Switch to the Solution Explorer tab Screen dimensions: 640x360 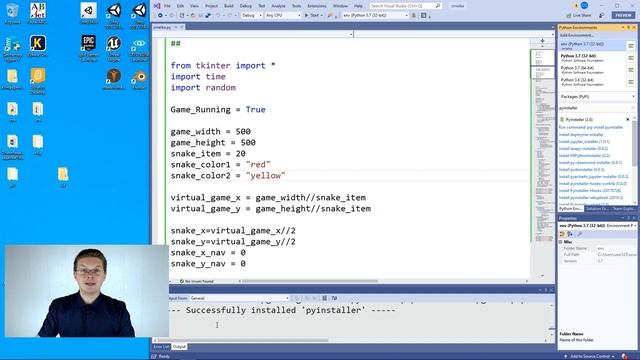pos(597,209)
